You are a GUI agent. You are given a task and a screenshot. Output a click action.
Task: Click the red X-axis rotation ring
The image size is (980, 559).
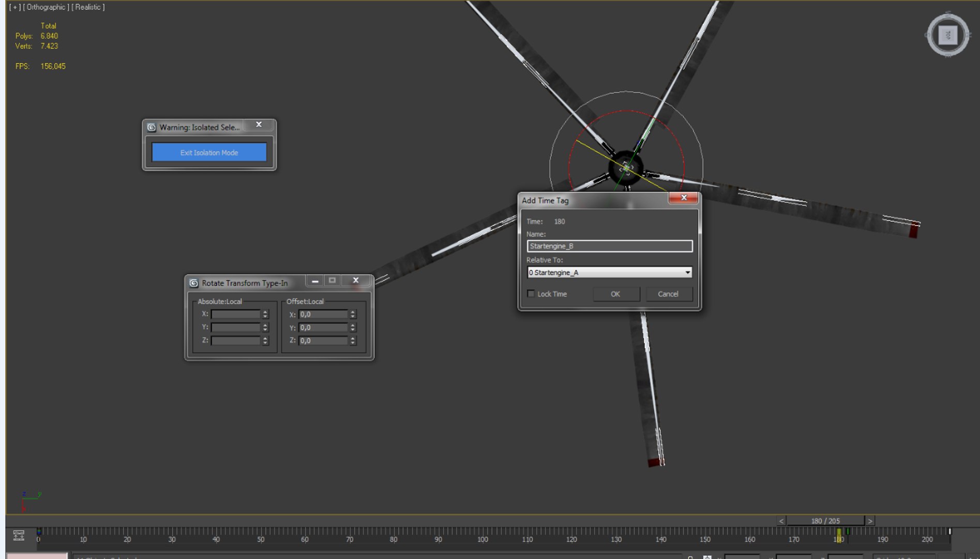pyautogui.click(x=626, y=111)
